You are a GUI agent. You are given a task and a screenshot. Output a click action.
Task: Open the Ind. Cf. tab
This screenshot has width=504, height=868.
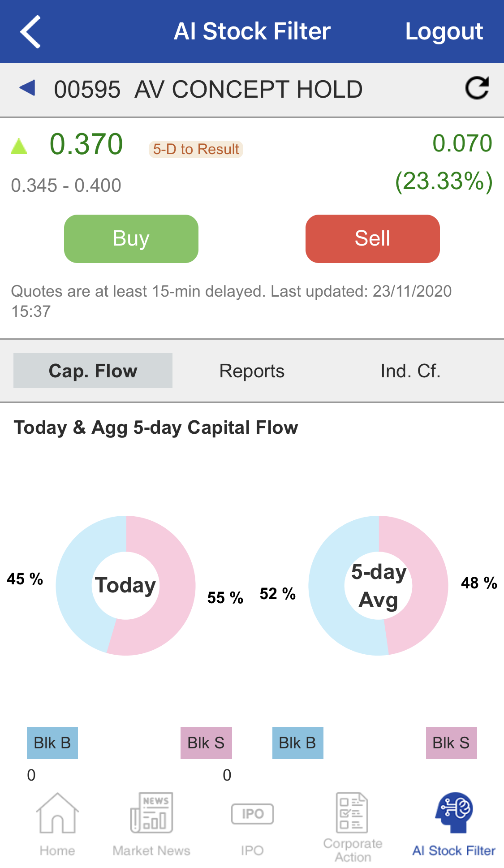(410, 371)
